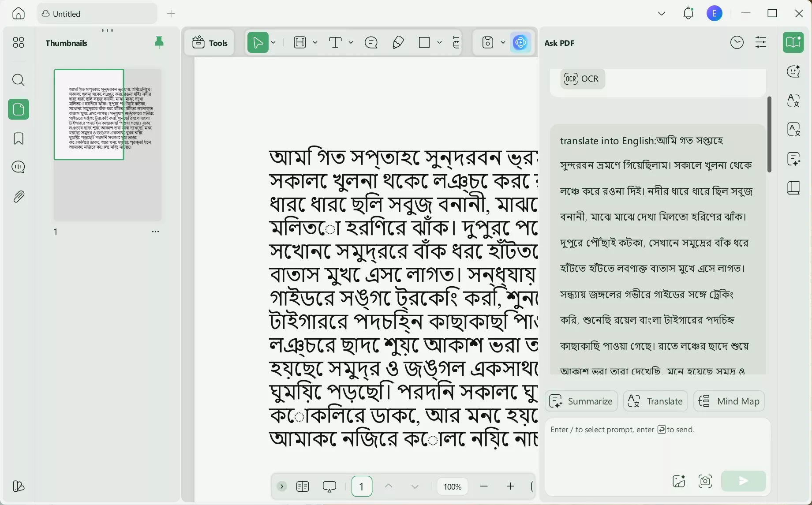The image size is (812, 505).
Task: Pick the Highlighter pen tool
Action: coord(397,42)
